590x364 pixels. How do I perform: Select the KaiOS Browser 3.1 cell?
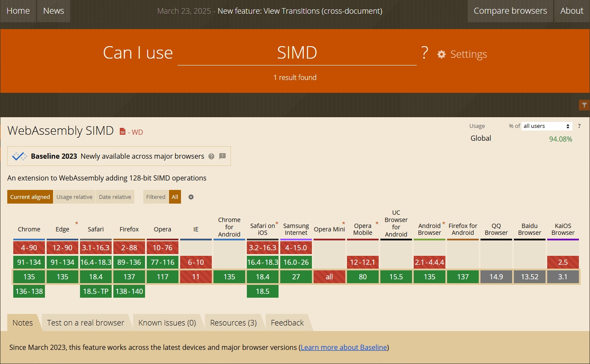click(563, 277)
